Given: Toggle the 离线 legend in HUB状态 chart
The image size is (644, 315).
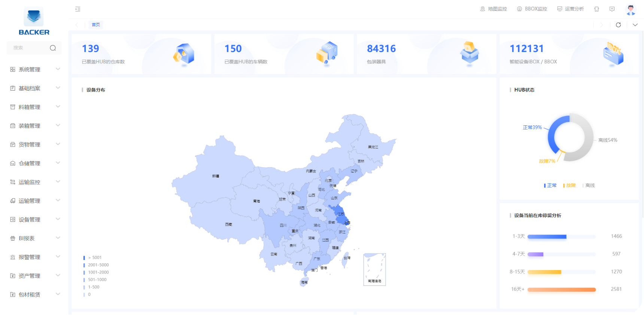Looking at the screenshot, I should click(x=589, y=186).
